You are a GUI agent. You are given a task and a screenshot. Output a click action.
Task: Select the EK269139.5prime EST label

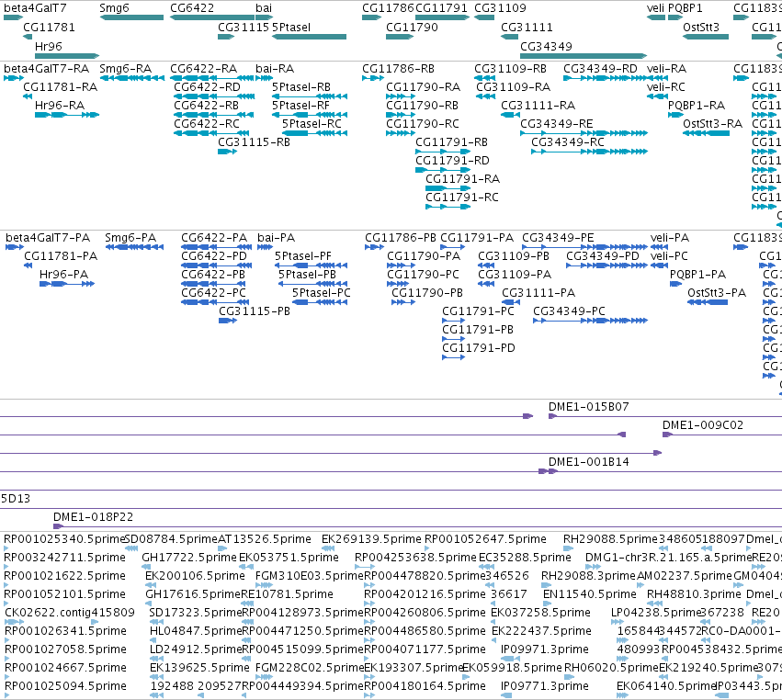click(x=371, y=539)
